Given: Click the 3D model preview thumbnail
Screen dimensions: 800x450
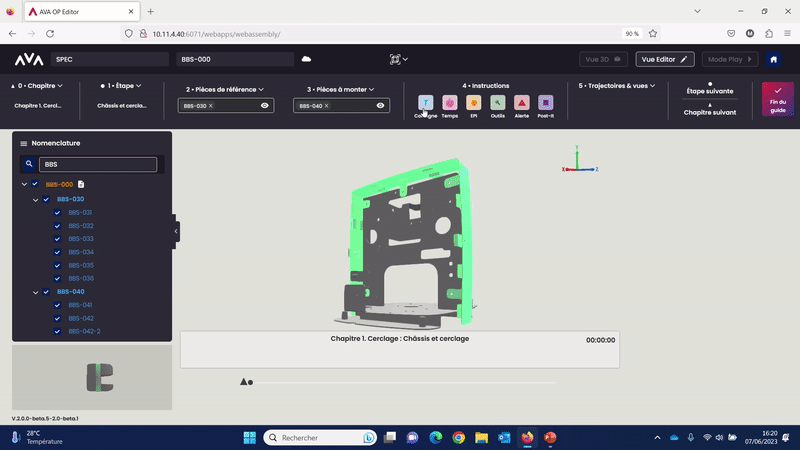Looking at the screenshot, I should [x=92, y=378].
